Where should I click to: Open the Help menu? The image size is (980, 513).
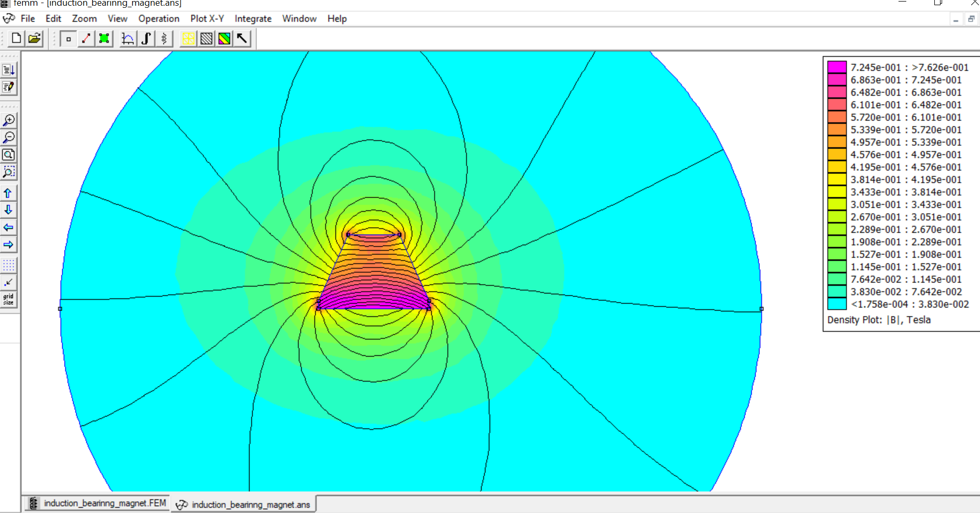tap(337, 19)
